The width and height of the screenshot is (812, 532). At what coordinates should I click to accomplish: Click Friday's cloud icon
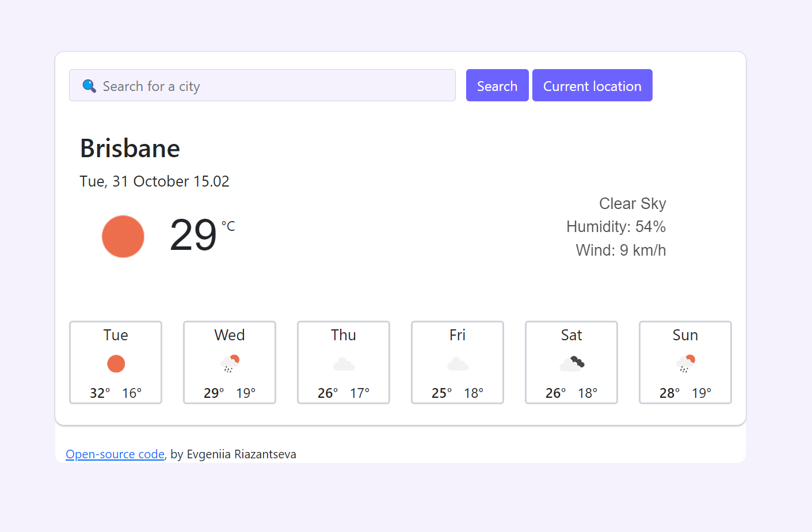457,363
